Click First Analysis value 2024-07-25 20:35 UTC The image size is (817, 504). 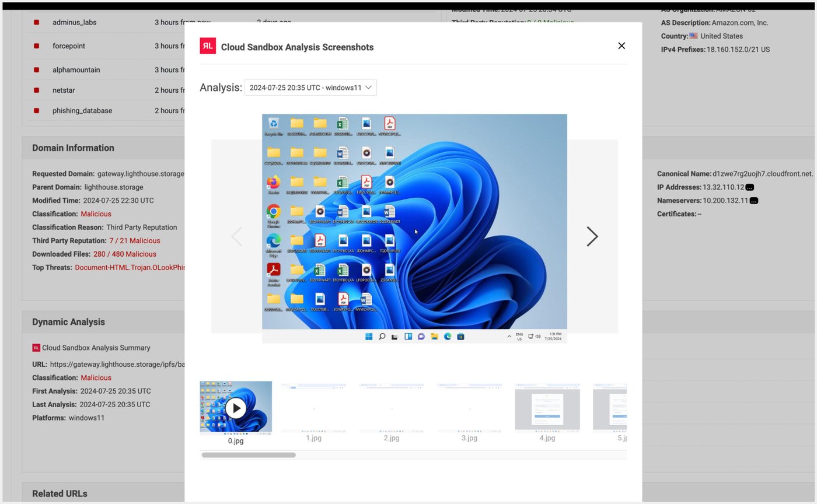click(116, 391)
